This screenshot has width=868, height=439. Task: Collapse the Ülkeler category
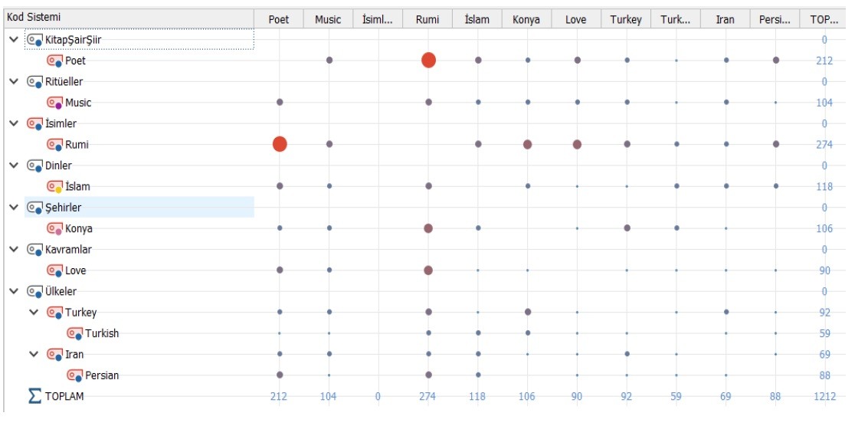coord(14,291)
